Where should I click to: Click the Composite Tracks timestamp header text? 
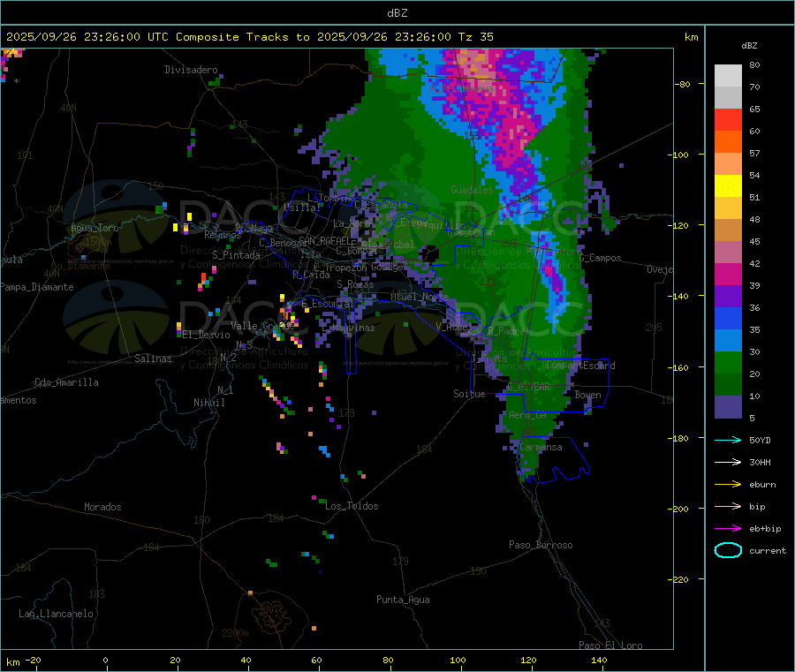pos(249,37)
